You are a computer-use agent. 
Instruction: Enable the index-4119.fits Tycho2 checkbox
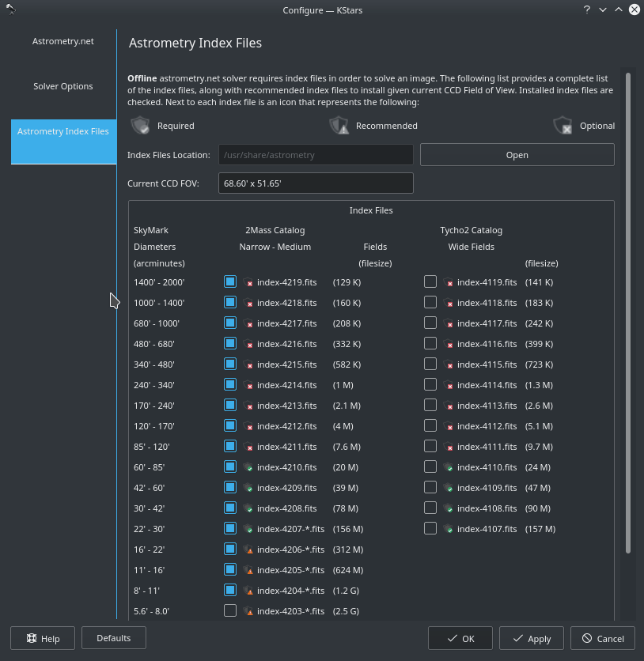(x=430, y=281)
